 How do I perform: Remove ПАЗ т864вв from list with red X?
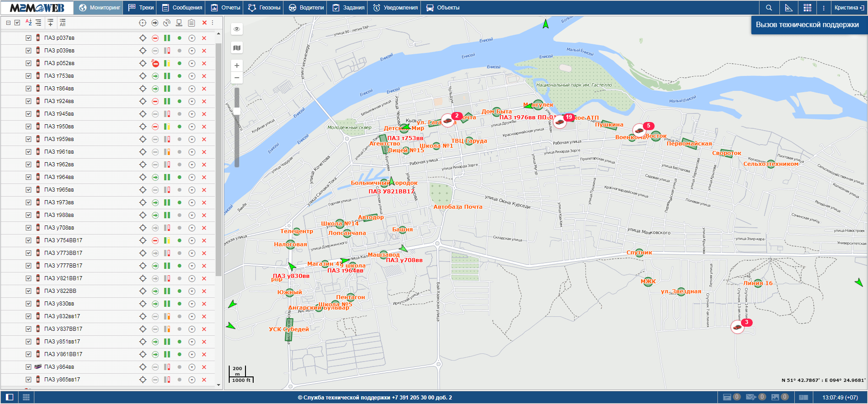point(204,89)
